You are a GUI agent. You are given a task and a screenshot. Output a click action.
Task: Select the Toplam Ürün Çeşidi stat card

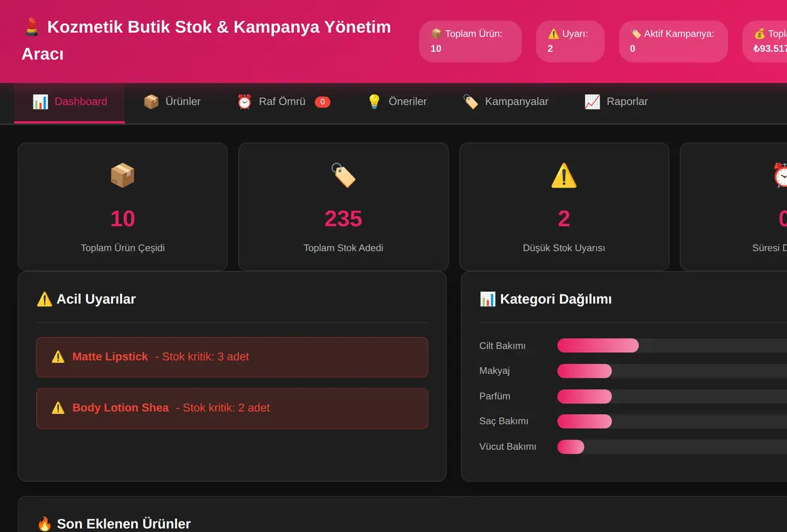pyautogui.click(x=123, y=207)
